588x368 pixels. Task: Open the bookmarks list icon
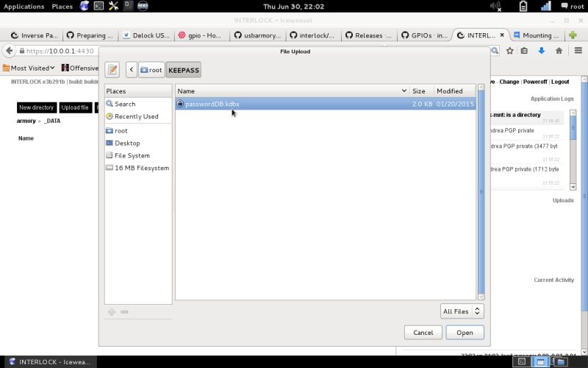(524, 51)
